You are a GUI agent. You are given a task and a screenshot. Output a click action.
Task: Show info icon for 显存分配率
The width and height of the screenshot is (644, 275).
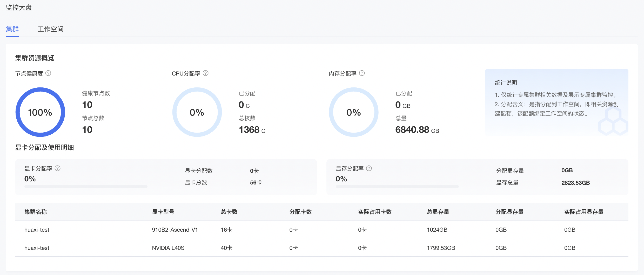tap(369, 168)
